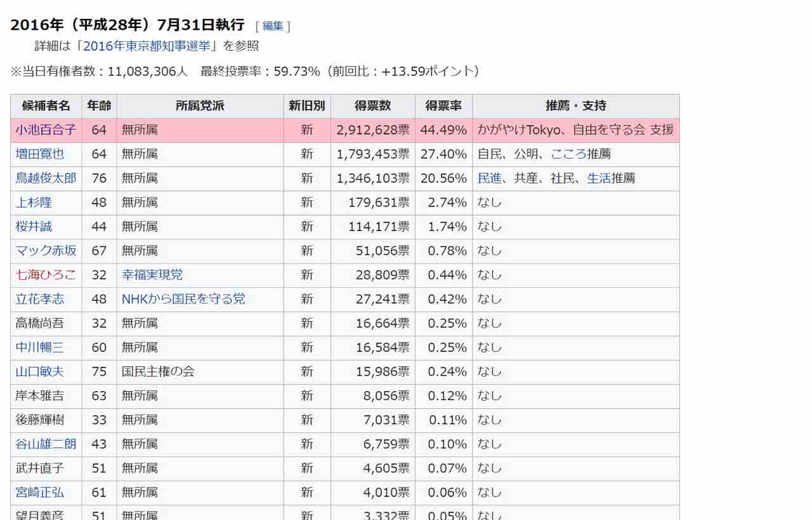The image size is (812, 520).
Task: Visit the 山口敏夫 candidate page
Action: pyautogui.click(x=39, y=371)
